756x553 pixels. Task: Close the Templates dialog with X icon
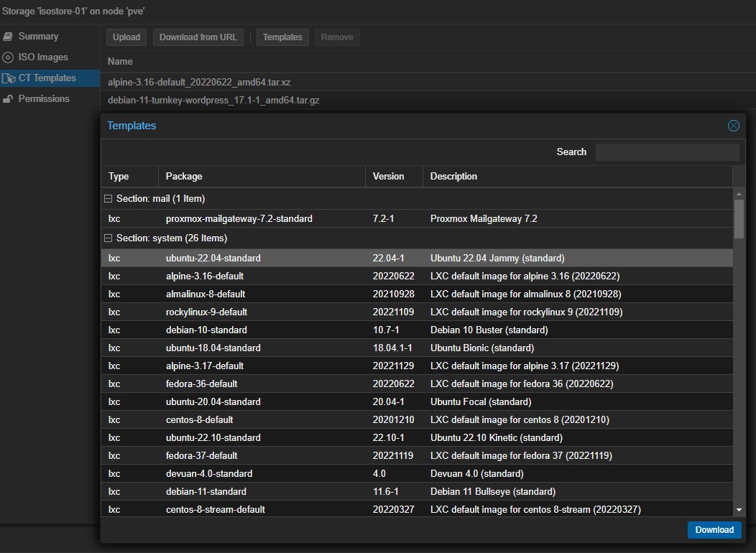733,126
